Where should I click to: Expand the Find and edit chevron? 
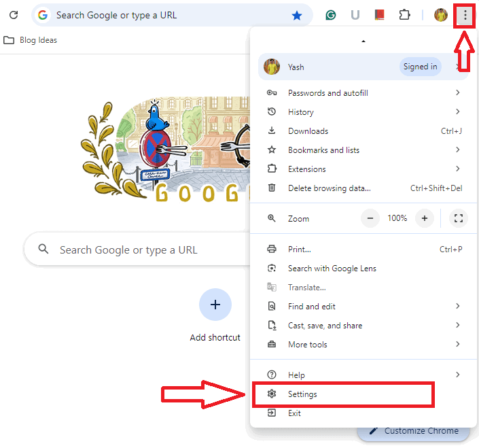point(458,306)
